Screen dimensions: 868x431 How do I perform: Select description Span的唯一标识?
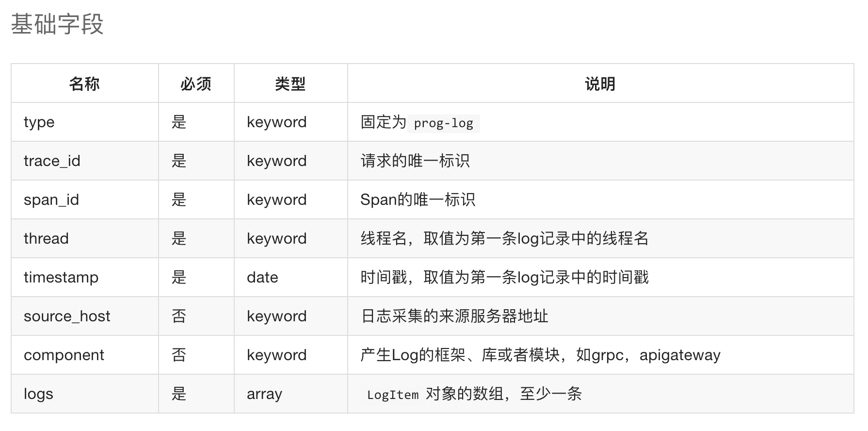point(418,199)
